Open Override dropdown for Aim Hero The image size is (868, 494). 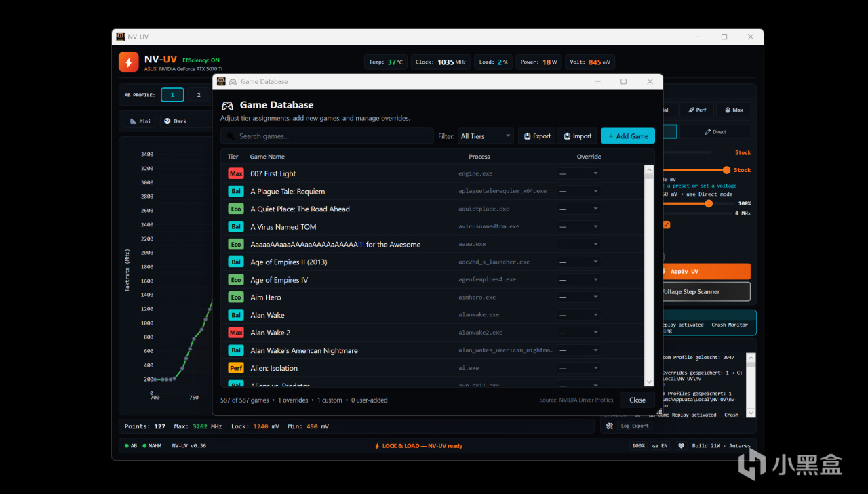(578, 297)
